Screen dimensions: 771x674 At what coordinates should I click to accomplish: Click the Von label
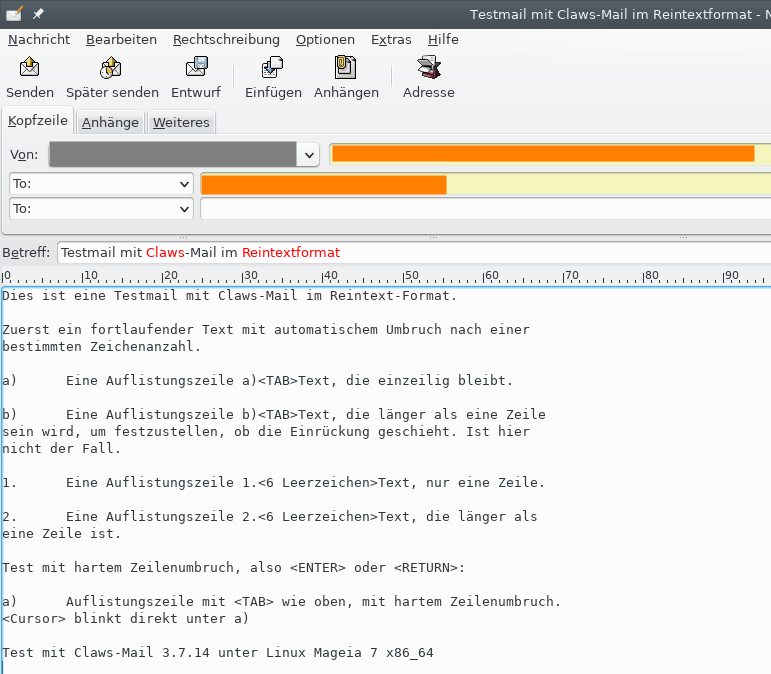point(24,155)
